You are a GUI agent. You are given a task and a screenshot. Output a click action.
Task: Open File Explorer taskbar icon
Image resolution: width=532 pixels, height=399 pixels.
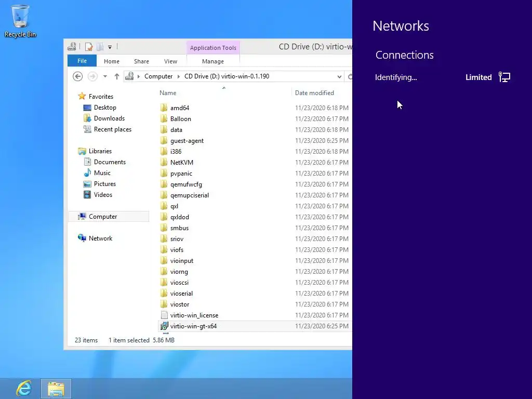tap(56, 389)
